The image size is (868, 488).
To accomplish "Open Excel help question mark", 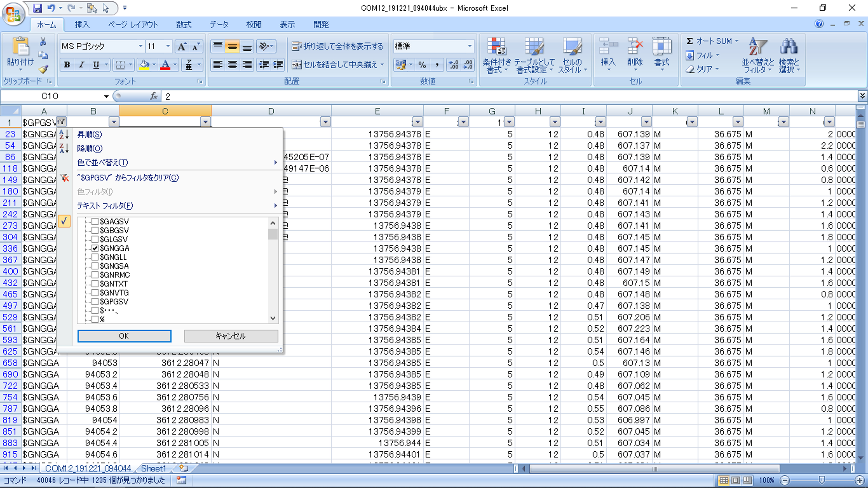I will click(819, 24).
